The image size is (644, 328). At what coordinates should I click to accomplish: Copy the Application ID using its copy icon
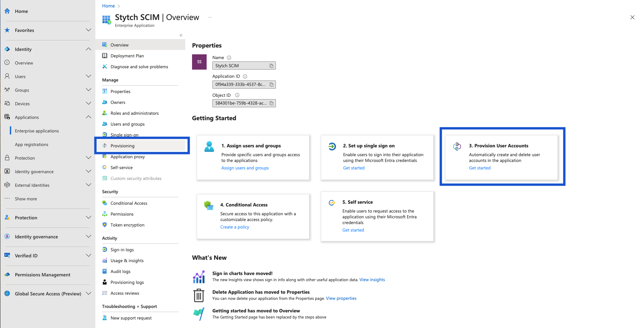[271, 84]
